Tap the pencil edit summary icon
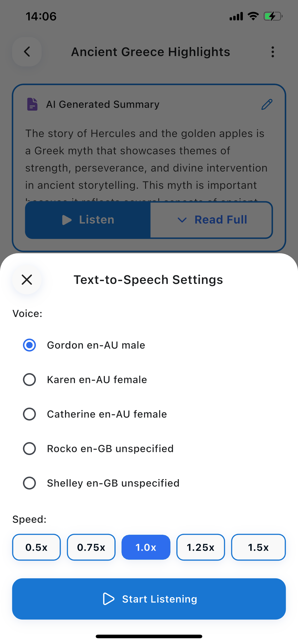 pyautogui.click(x=267, y=104)
